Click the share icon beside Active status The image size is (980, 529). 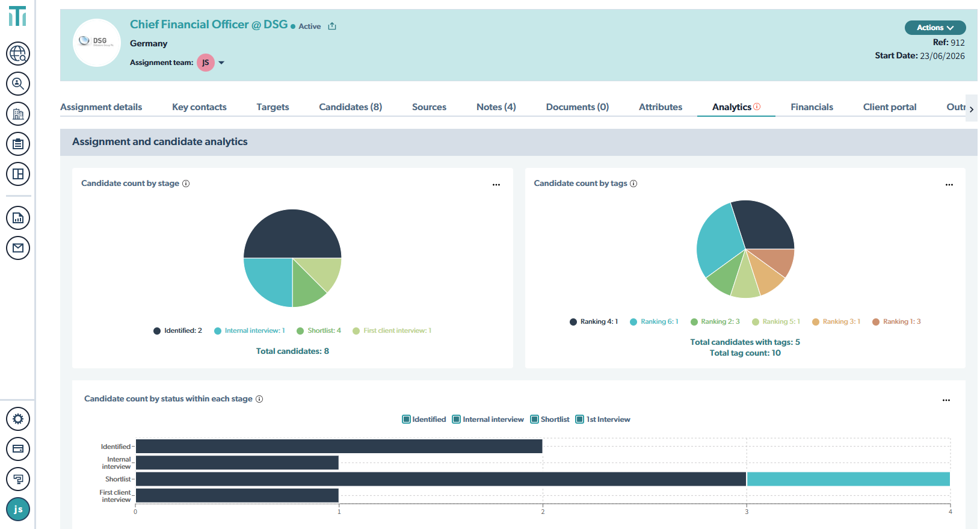[332, 26]
